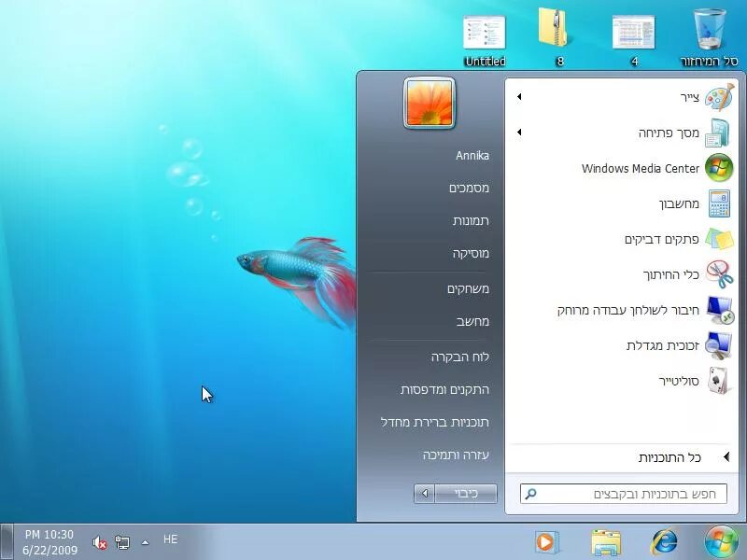Click the search programs and files field
Viewport: 747px width, 560px height.
(624, 494)
